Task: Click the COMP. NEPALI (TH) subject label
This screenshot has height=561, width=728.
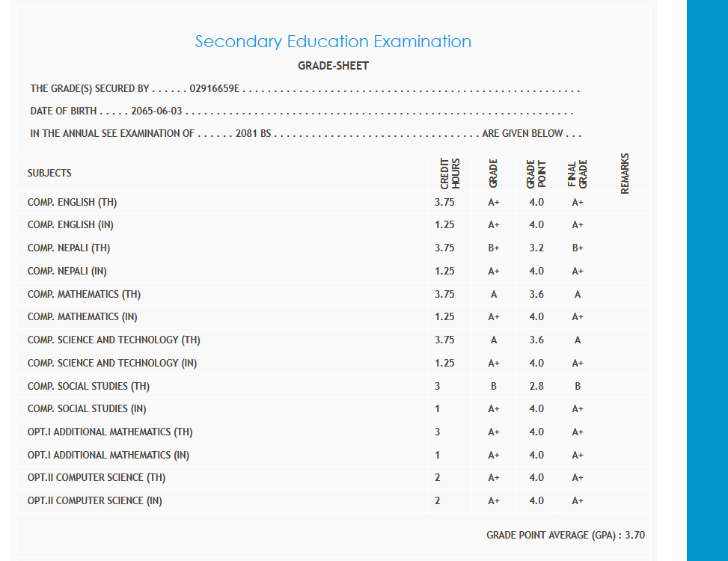Action: pyautogui.click(x=69, y=248)
